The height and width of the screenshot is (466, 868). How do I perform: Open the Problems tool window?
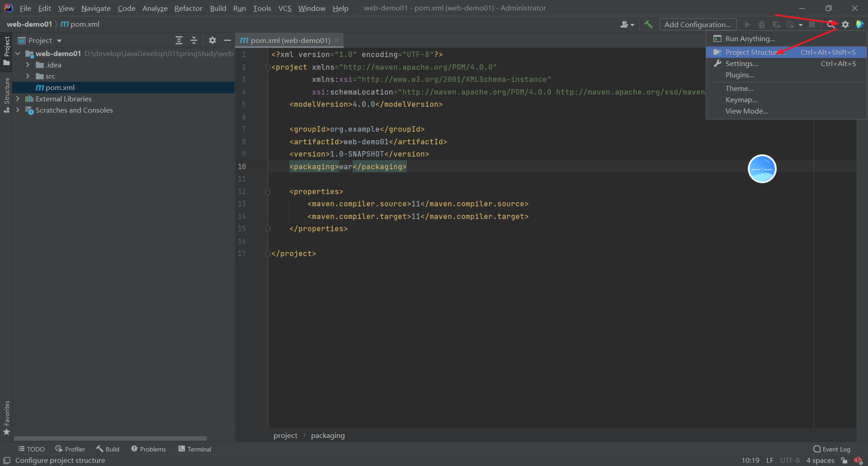[x=148, y=449]
